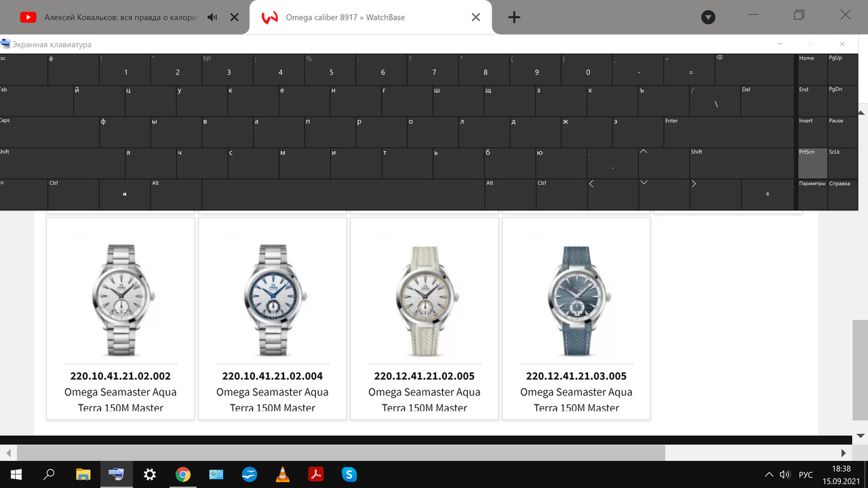The width and height of the screenshot is (868, 488).
Task: Toggle Caps key on on-screen keyboard
Action: 49,132
